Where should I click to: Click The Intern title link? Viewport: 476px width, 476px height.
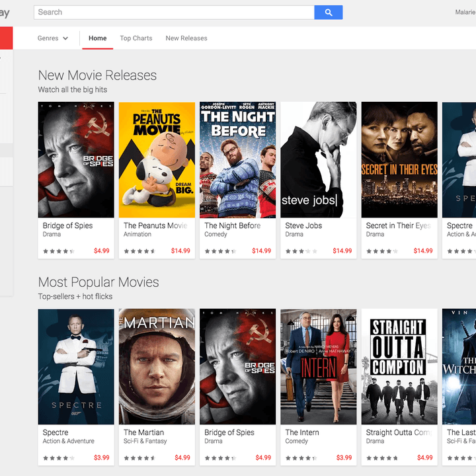[x=302, y=432]
